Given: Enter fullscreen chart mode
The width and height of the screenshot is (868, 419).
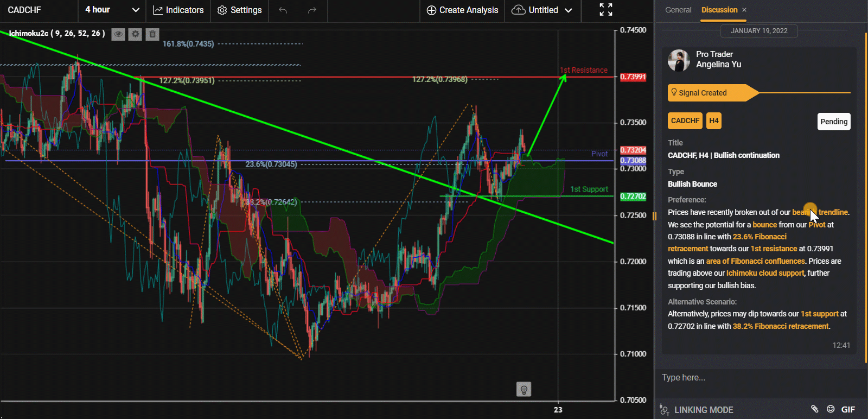Looking at the screenshot, I should (x=605, y=9).
